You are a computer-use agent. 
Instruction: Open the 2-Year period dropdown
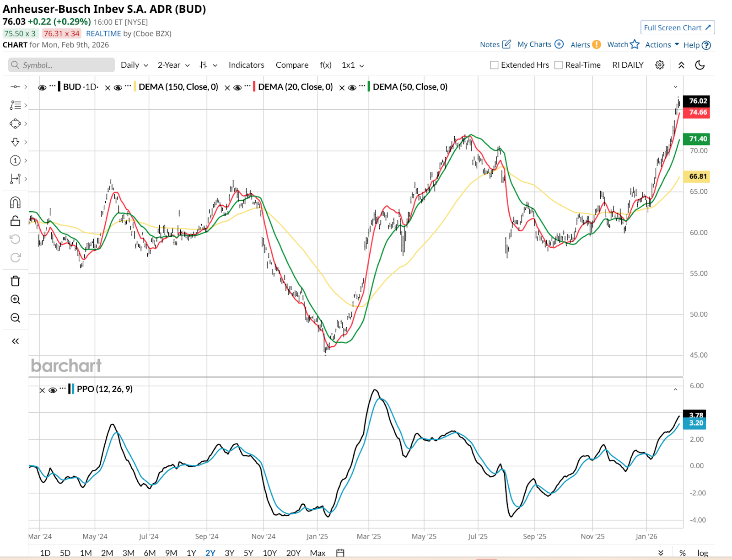tap(174, 65)
